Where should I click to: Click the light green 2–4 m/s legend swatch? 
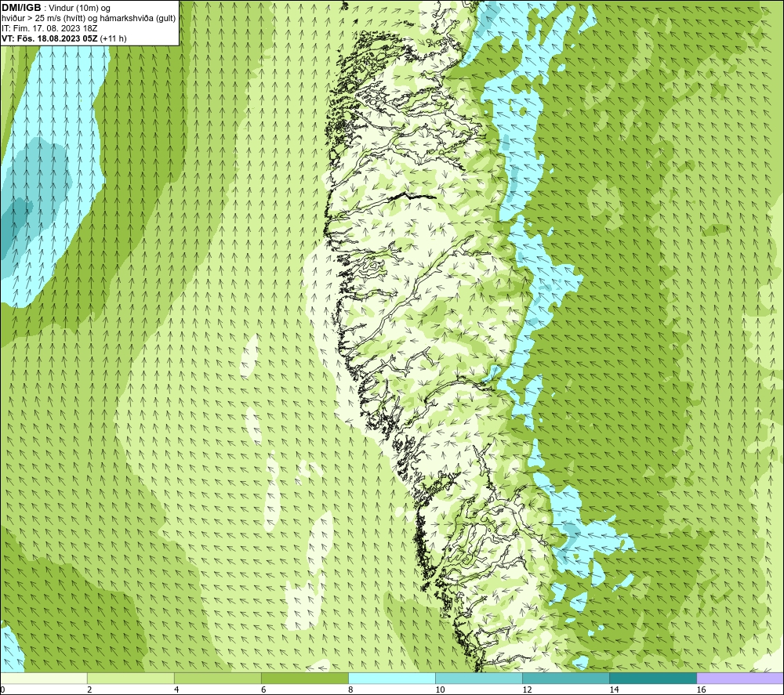[x=131, y=678]
